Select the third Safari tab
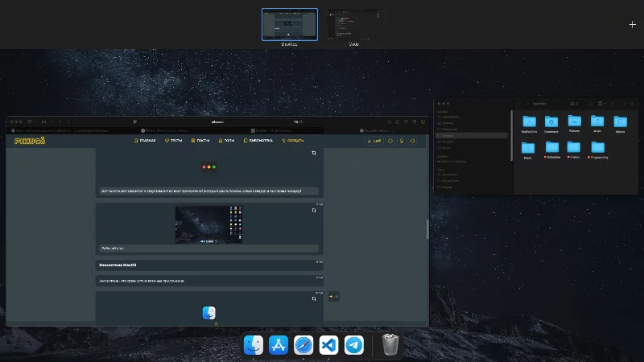644x362 pixels. tap(271, 130)
